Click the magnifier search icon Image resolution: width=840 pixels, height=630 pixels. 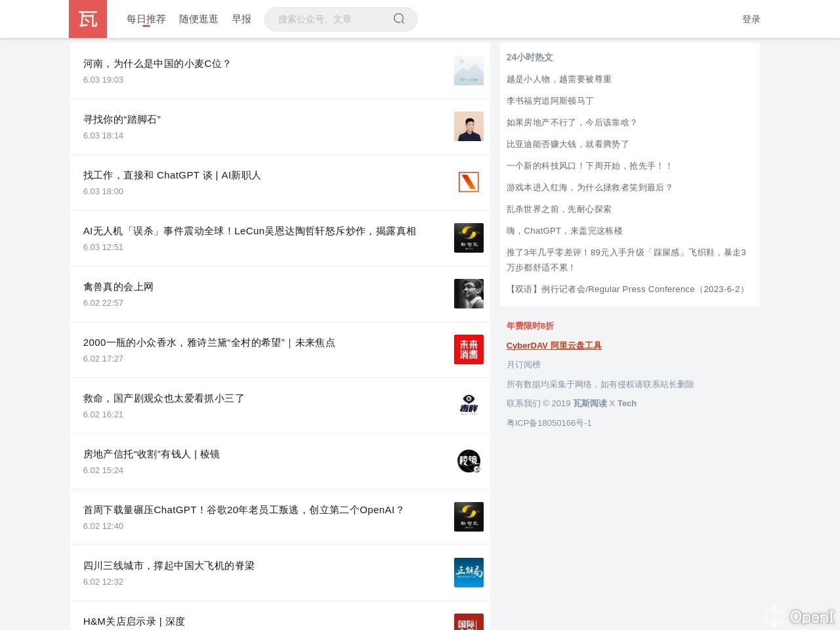click(399, 19)
